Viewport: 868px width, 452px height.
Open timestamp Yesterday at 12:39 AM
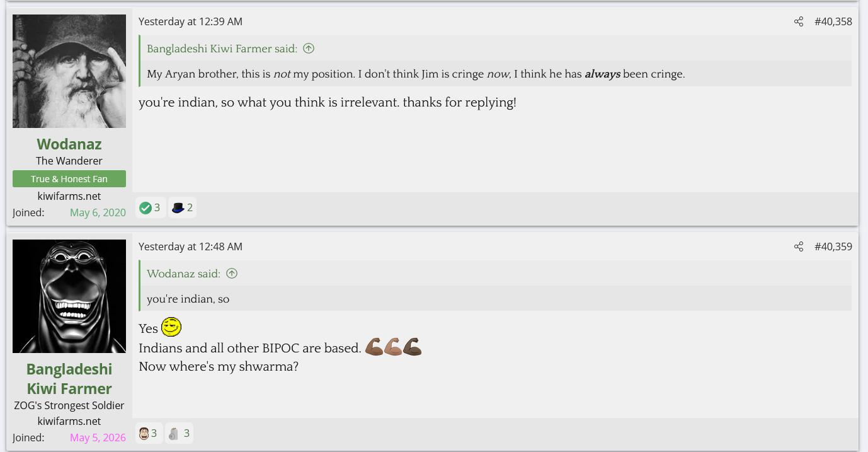point(190,22)
